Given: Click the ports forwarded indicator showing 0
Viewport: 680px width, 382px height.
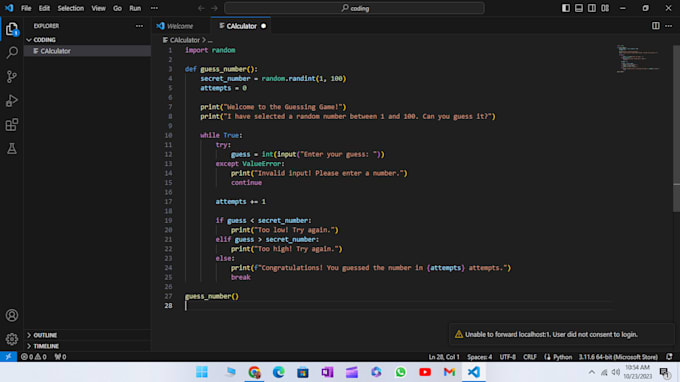Looking at the screenshot, I should tap(60, 357).
